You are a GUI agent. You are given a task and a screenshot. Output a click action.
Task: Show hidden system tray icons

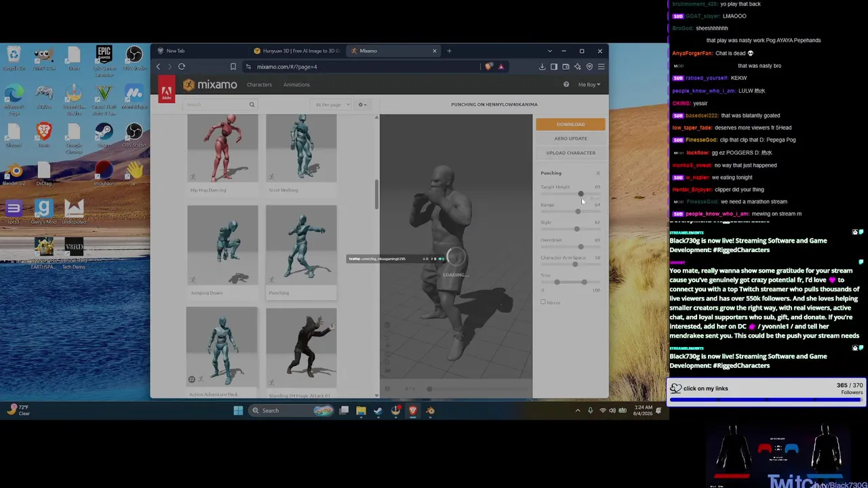(578, 410)
